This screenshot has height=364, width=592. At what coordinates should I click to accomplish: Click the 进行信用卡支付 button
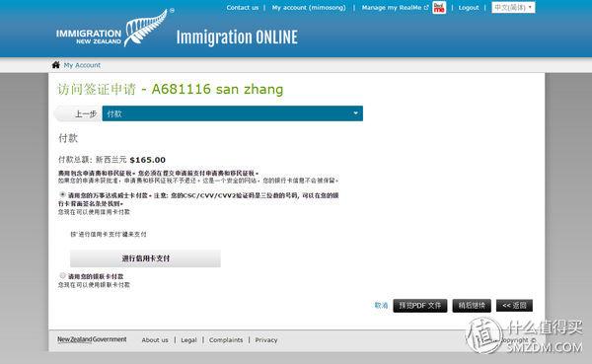point(145,258)
